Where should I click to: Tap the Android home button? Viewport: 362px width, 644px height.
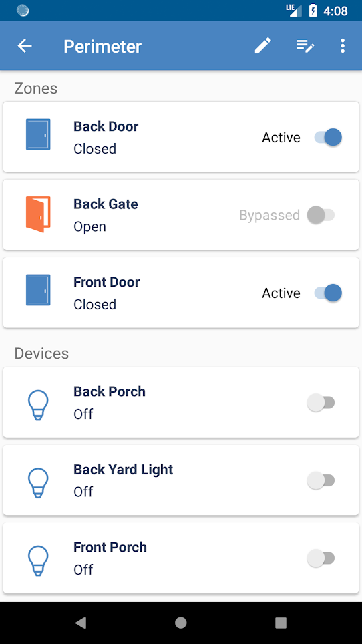pos(180,623)
